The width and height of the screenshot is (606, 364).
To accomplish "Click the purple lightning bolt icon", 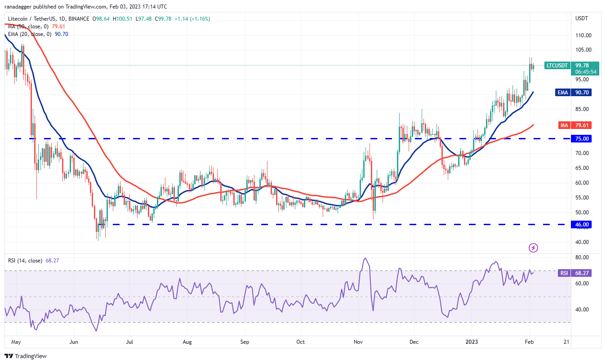I will point(533,248).
